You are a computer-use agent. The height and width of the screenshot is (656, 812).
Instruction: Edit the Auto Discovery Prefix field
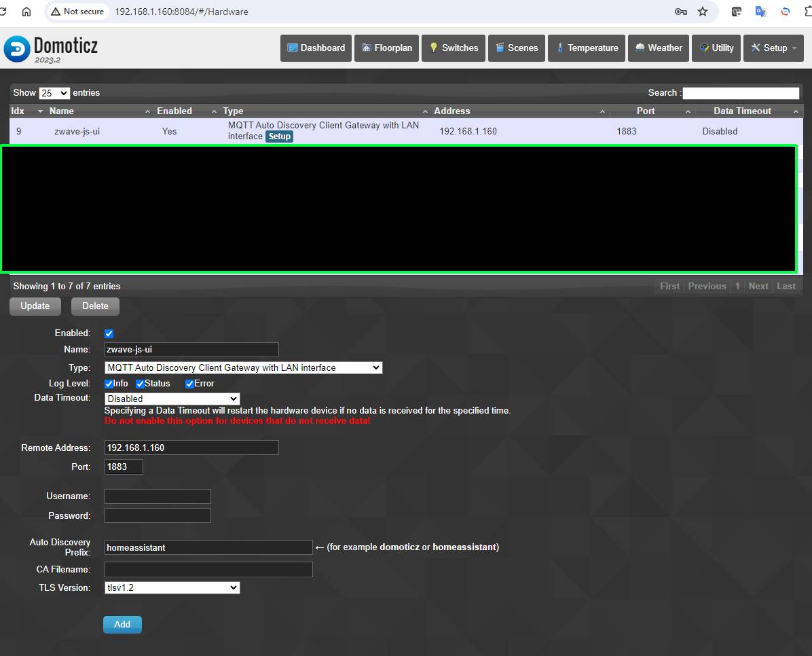pos(208,548)
